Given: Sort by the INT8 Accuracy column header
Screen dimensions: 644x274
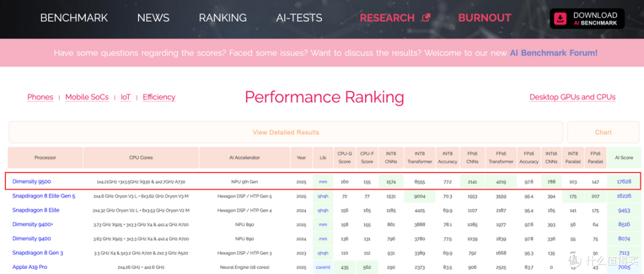Looking at the screenshot, I should click(x=447, y=158).
